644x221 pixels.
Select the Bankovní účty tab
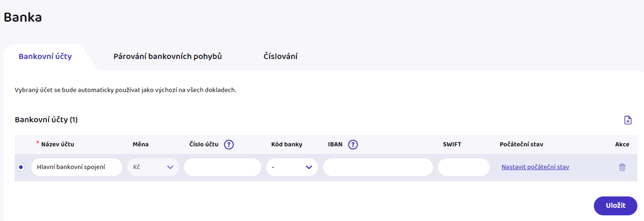(45, 57)
